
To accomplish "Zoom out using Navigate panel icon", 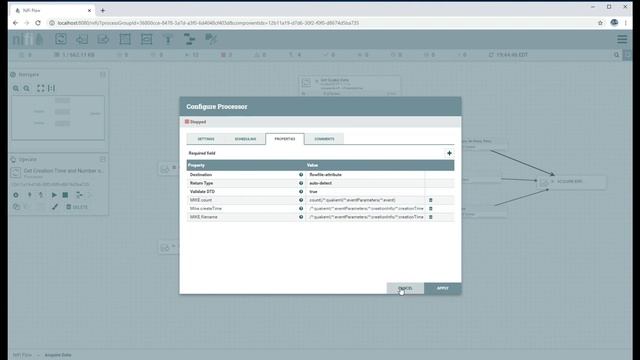I will pos(27,88).
